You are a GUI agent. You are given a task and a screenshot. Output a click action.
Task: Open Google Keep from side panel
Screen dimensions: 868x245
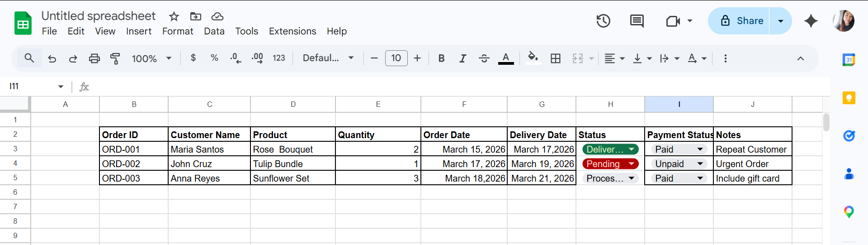coord(849,97)
